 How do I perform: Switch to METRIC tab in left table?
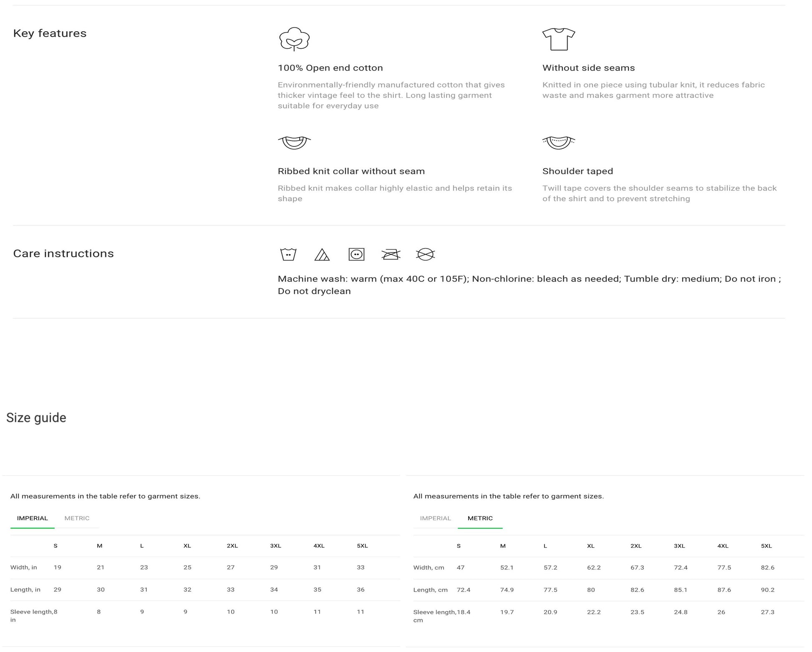coord(77,518)
